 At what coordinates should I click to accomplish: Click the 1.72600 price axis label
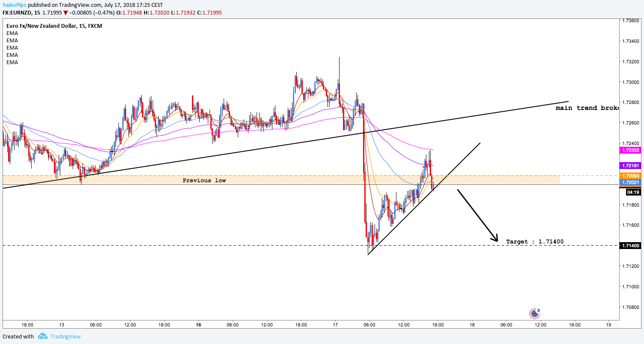(x=631, y=123)
